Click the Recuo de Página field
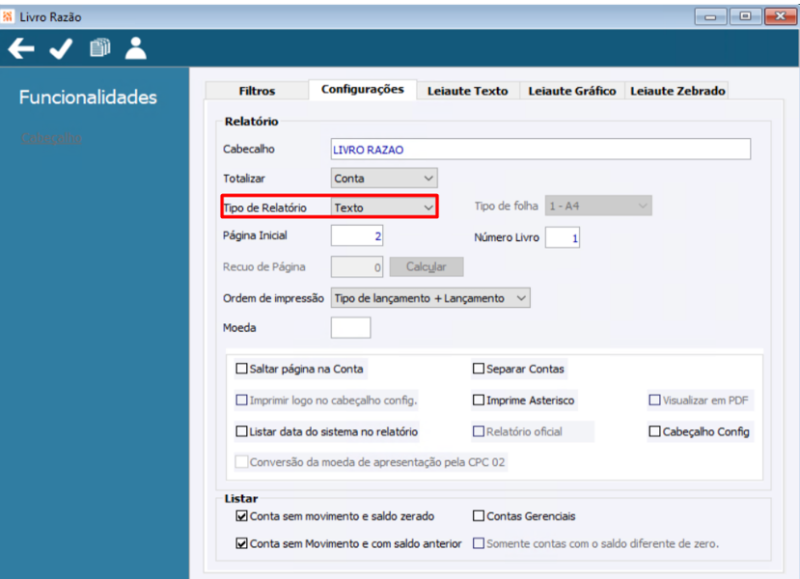This screenshot has height=579, width=800. pos(357,267)
